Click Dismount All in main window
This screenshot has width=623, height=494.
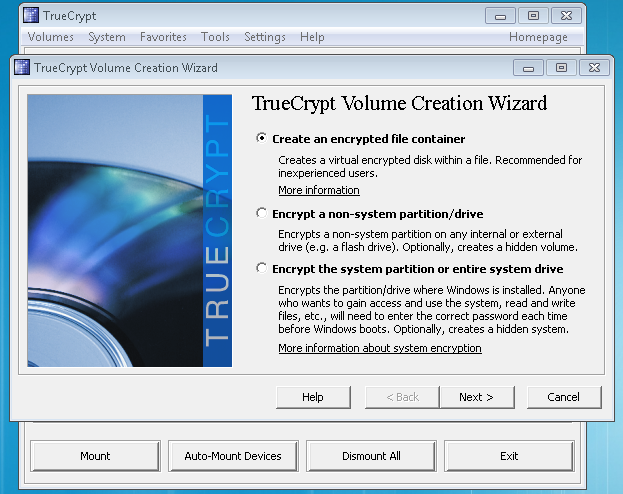[371, 455]
